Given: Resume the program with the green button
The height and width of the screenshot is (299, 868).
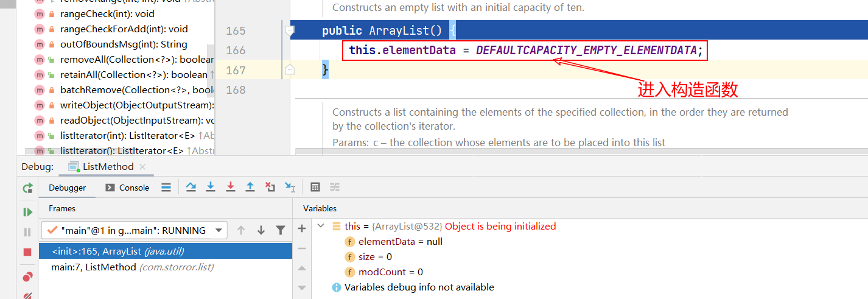Looking at the screenshot, I should (27, 212).
